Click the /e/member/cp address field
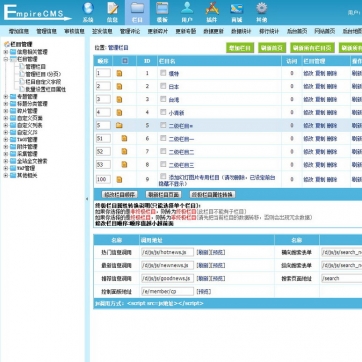Image resolution: width=362 pixels, height=362 pixels. (x=167, y=292)
